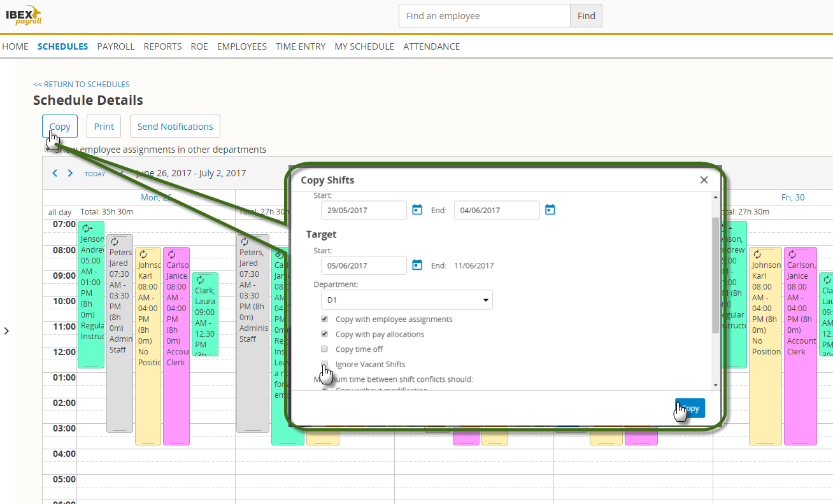Open the ROE menu
This screenshot has height=504, width=833.
coord(199,46)
